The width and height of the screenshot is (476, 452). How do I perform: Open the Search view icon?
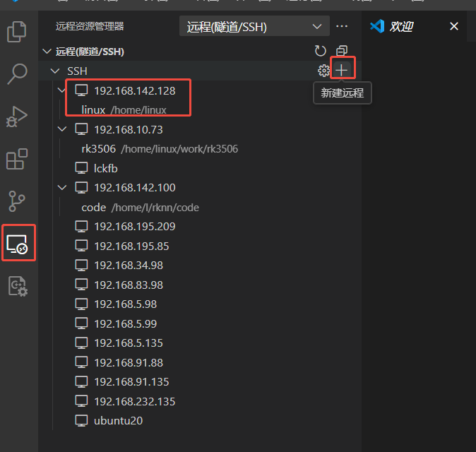[17, 73]
